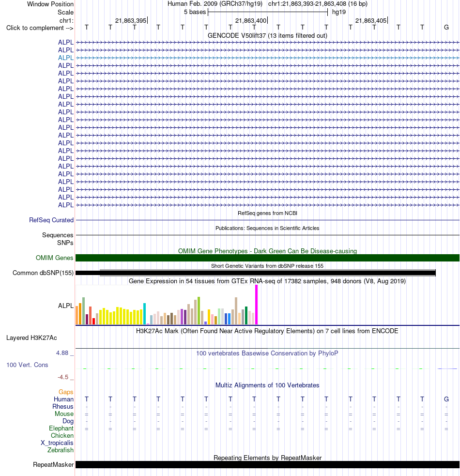Viewport: 460px width, 476px height.
Task: Click the 21,863,405 ruler coordinate
Action: (x=371, y=21)
